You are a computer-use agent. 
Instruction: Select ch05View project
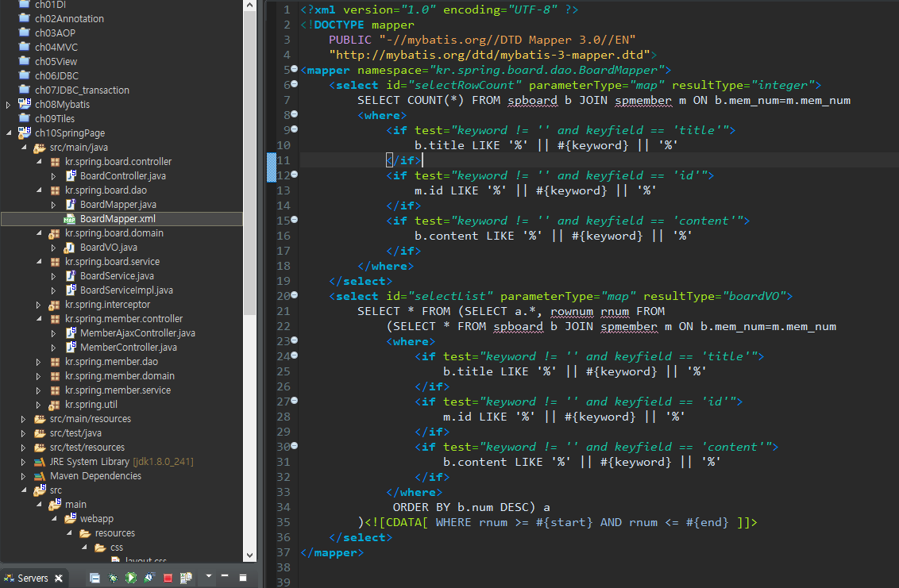pyautogui.click(x=56, y=62)
